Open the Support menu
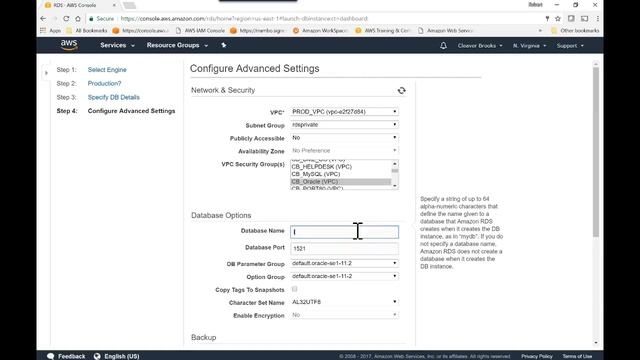Image resolution: width=640 pixels, height=360 pixels. pyautogui.click(x=570, y=46)
